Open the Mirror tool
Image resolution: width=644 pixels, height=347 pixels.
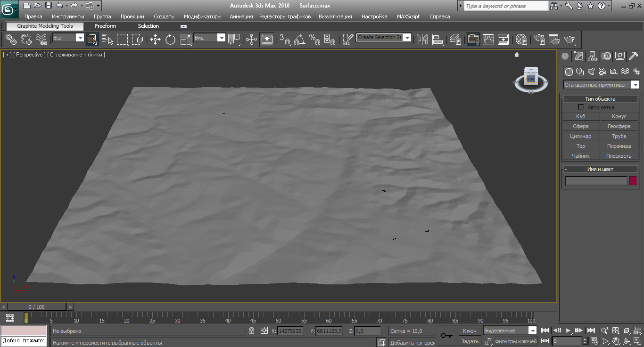click(421, 40)
